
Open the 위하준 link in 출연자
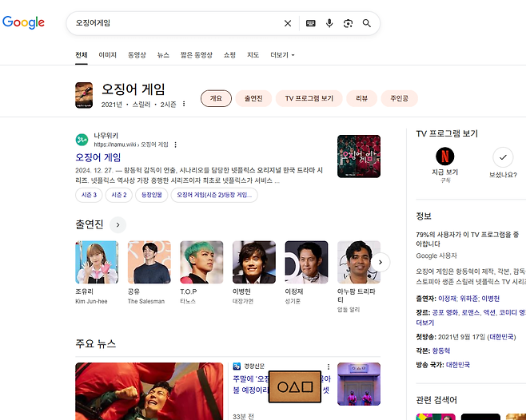point(468,299)
